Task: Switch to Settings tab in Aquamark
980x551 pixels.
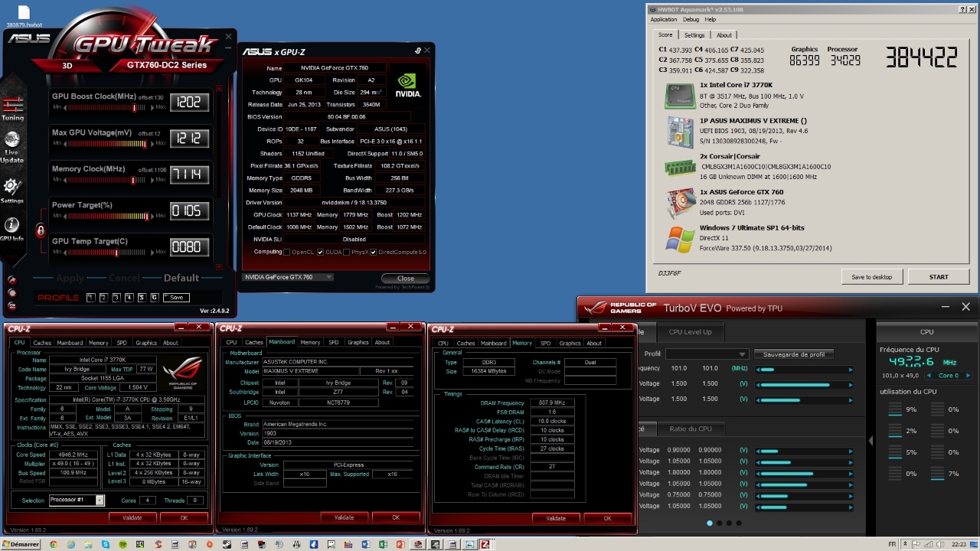Action: point(694,35)
